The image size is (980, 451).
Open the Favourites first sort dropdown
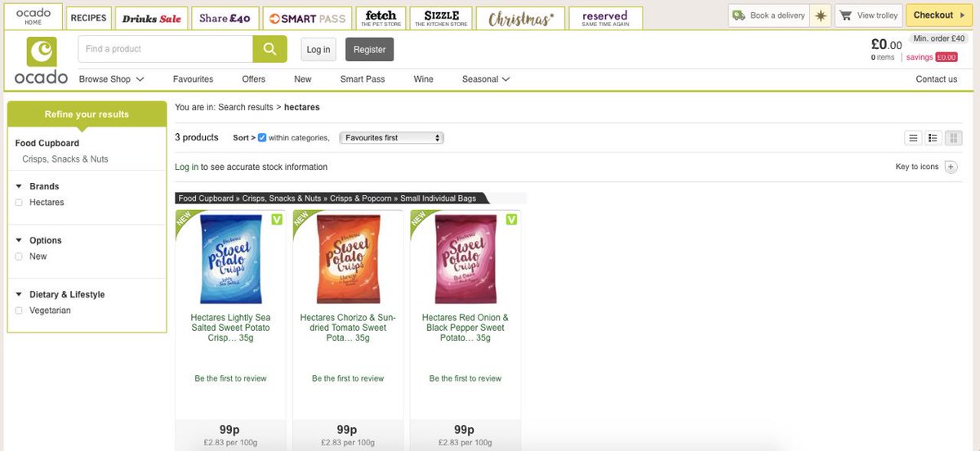click(x=392, y=138)
